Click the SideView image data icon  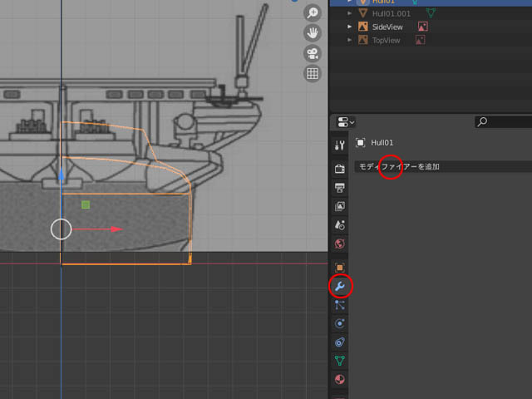(x=423, y=27)
